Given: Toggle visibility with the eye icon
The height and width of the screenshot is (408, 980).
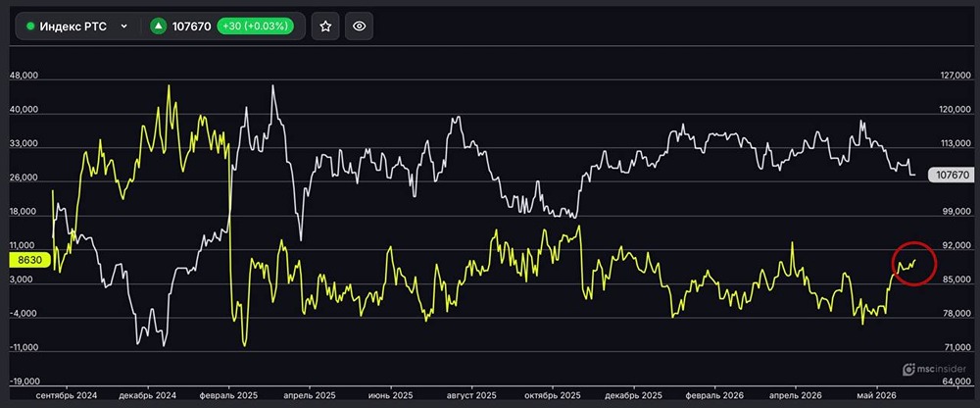Looking at the screenshot, I should click(359, 26).
